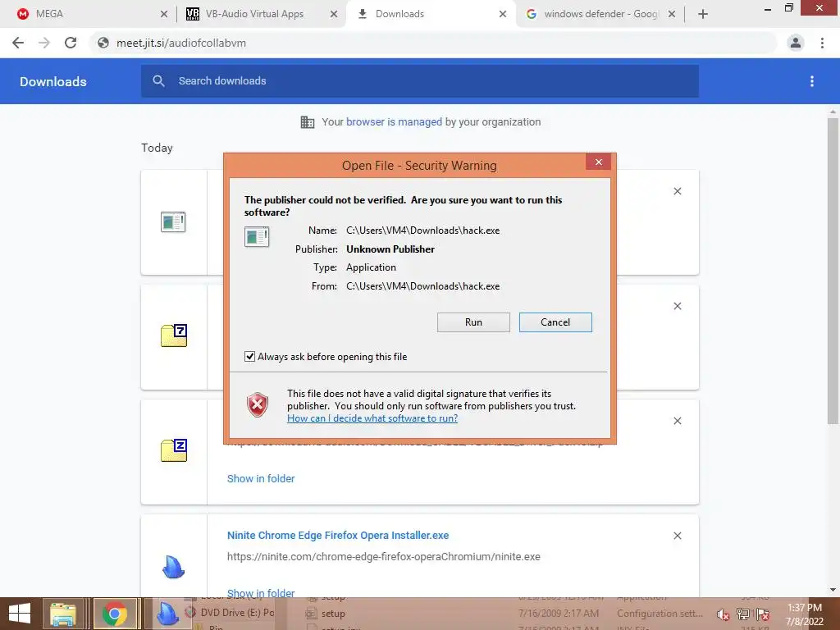Click the muted volume tray icon
Image resolution: width=840 pixels, height=630 pixels.
pos(724,614)
